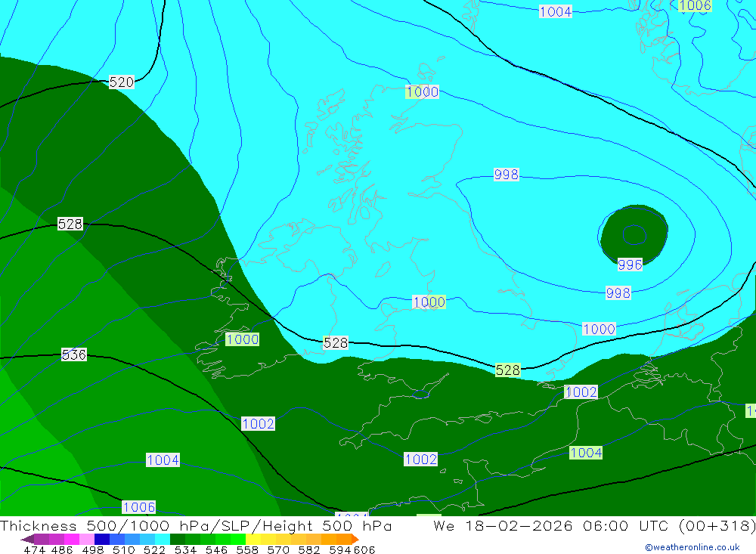Click the 528 label highlighted yellow-green
The height and width of the screenshot is (554, 756).
point(508,370)
